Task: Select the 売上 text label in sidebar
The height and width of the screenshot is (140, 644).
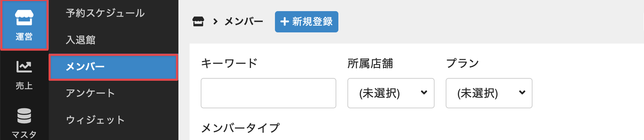Action: (24, 86)
